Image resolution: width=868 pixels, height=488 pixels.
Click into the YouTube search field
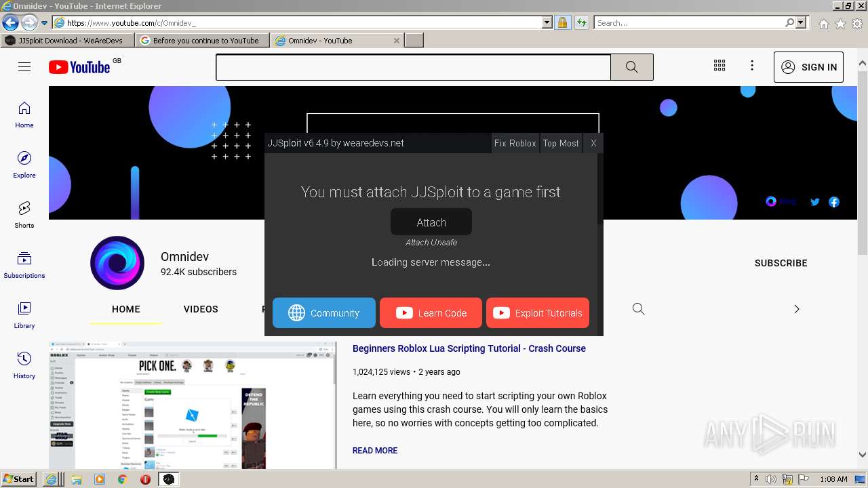414,67
